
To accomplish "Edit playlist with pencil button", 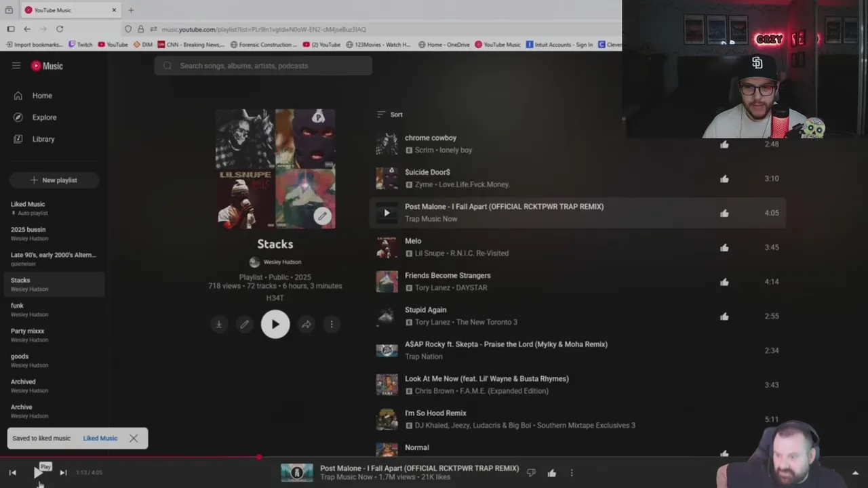I will tap(245, 325).
